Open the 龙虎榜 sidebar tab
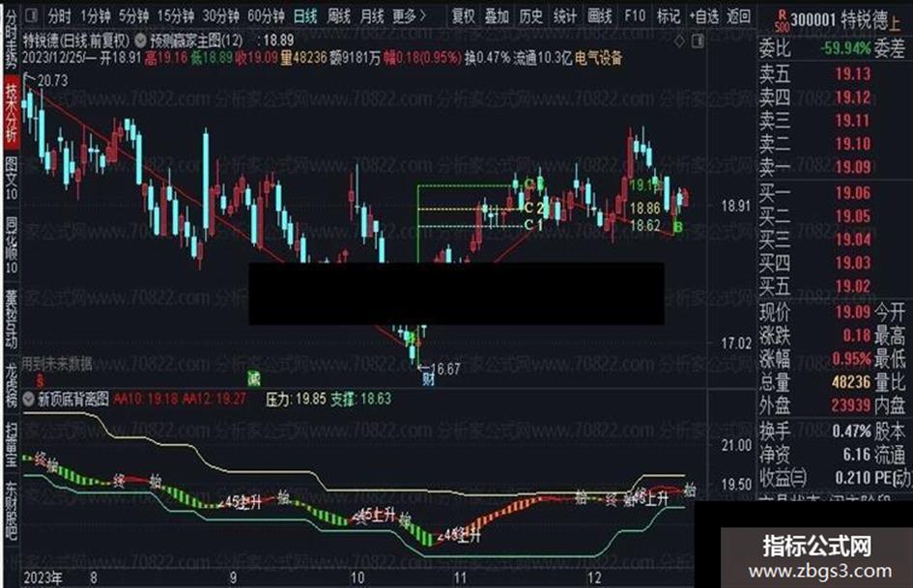 tap(11, 385)
